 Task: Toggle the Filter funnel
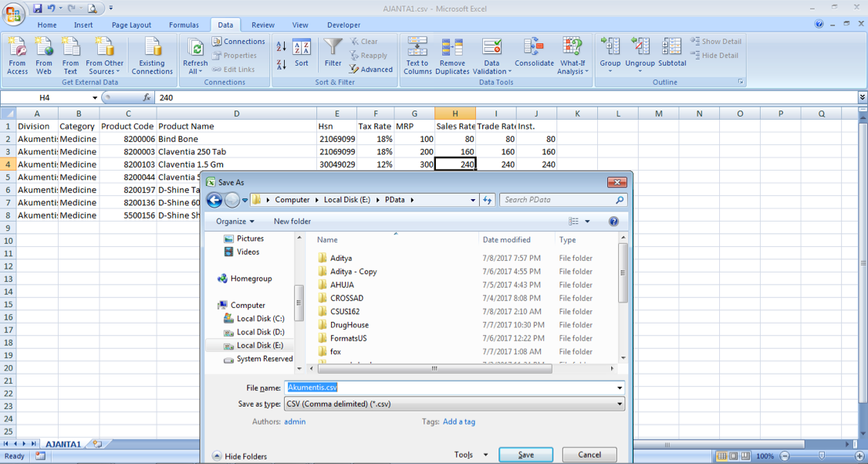pyautogui.click(x=333, y=53)
